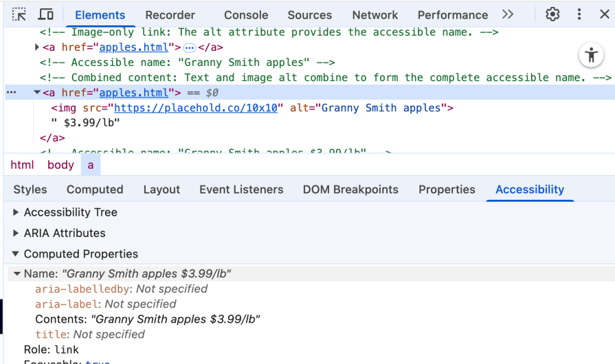Viewport: 615px width, 364px height.
Task: Expand the collapsed ellipsis in first anchor
Action: point(190,48)
